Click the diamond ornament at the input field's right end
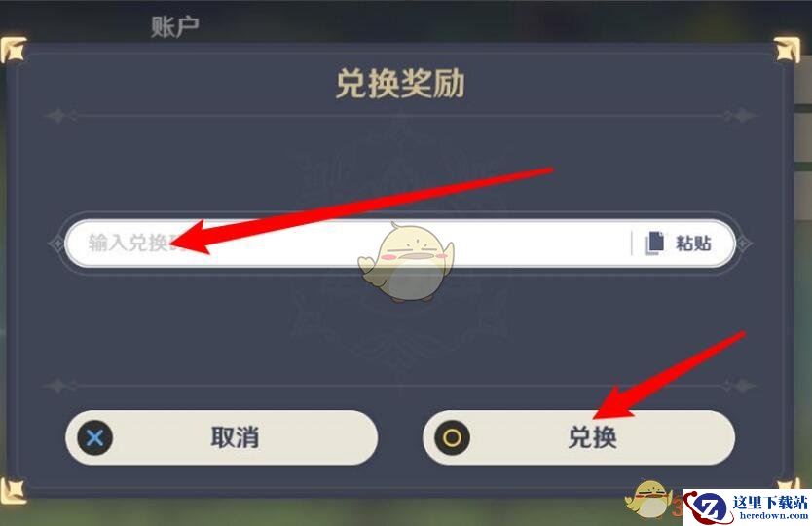Viewport: 812px width, 526px height. 744,244
